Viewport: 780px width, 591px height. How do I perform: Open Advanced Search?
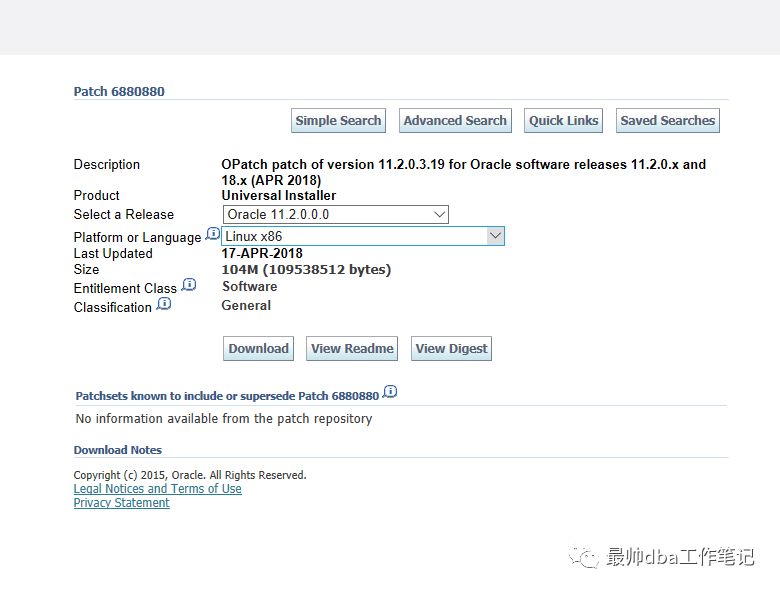455,120
